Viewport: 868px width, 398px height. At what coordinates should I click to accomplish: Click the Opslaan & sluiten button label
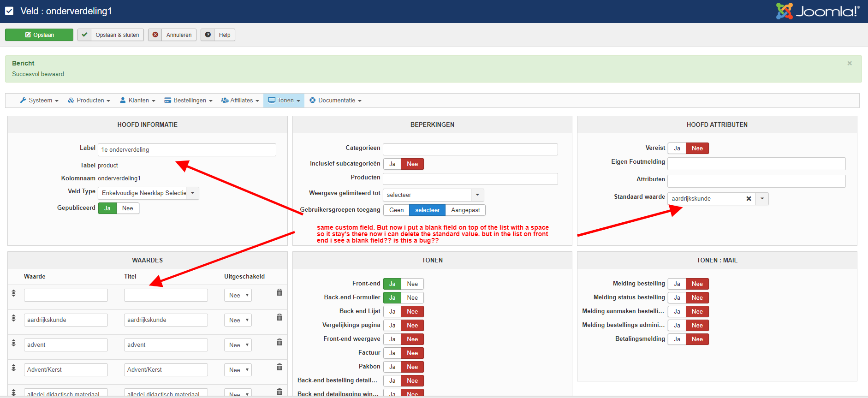118,35
